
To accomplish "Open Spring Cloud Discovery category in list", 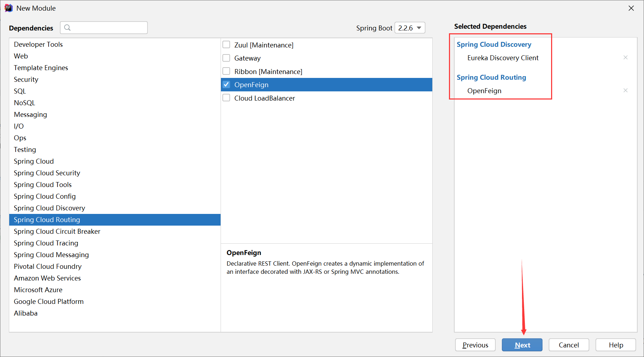I will pyautogui.click(x=115, y=208).
